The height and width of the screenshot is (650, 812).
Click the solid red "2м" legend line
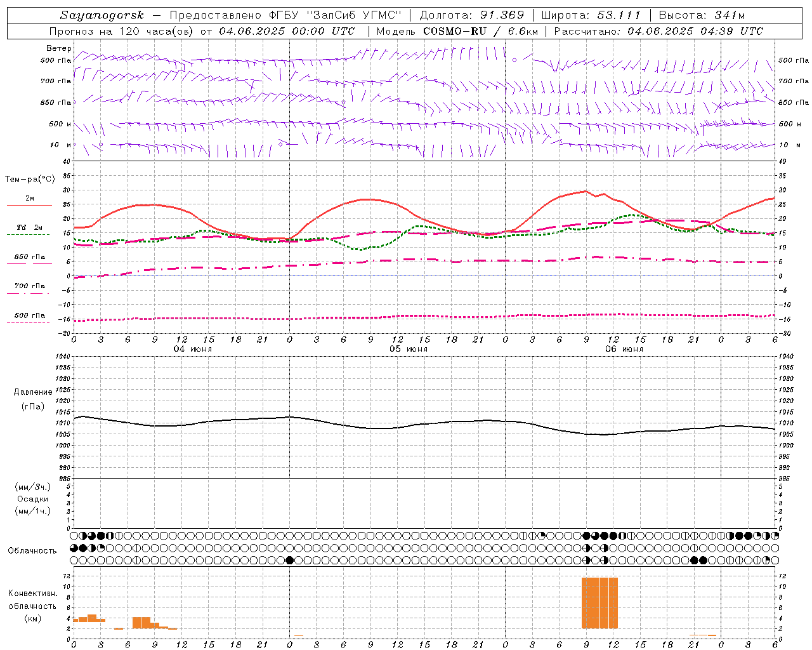(x=29, y=206)
